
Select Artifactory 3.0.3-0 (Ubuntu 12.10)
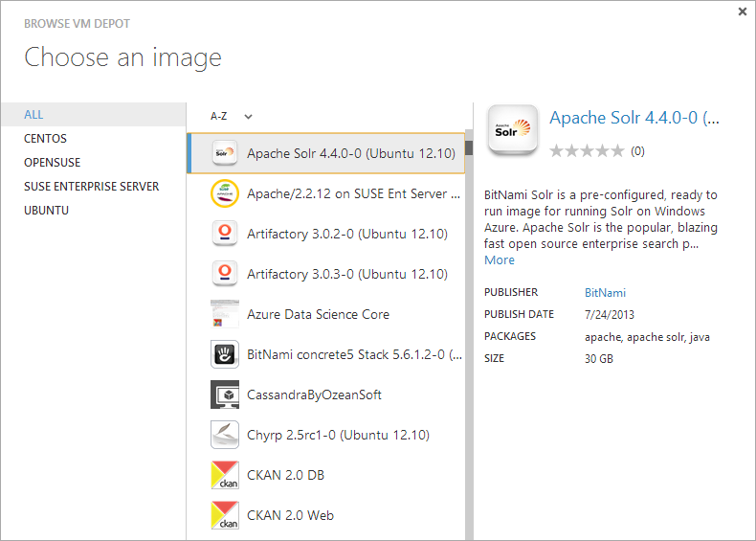[326, 274]
